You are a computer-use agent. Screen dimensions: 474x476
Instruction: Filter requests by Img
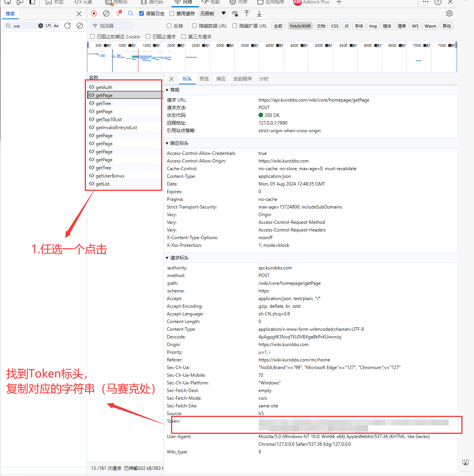pyautogui.click(x=373, y=26)
